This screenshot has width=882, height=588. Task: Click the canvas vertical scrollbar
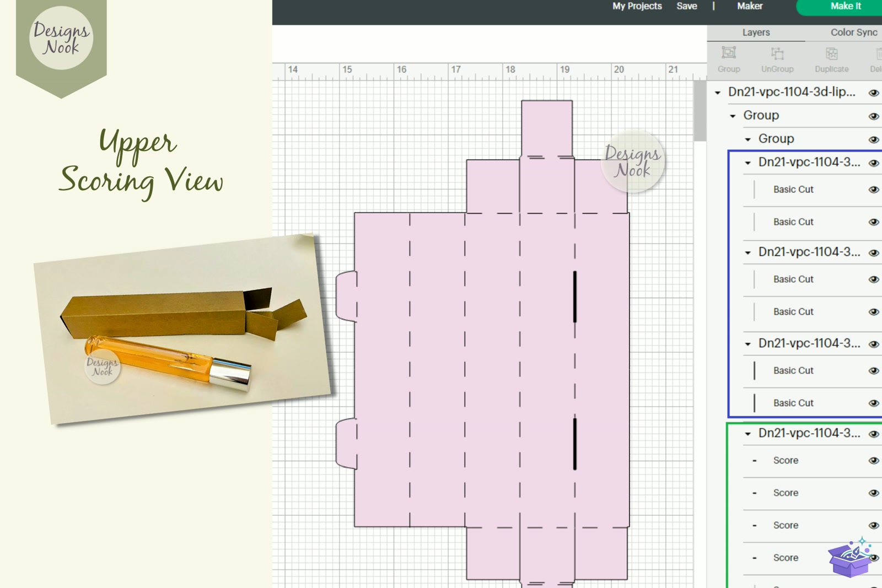pyautogui.click(x=700, y=111)
